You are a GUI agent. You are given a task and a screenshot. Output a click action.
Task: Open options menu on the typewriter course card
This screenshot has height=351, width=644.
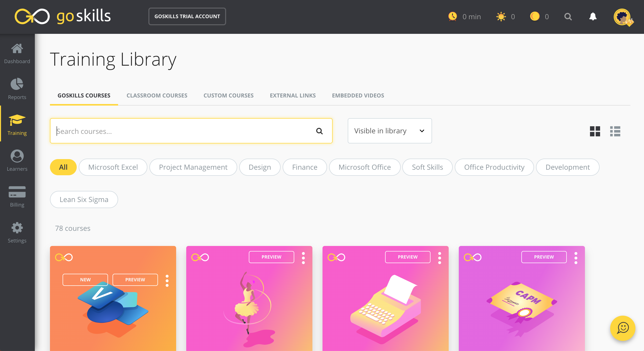point(440,258)
